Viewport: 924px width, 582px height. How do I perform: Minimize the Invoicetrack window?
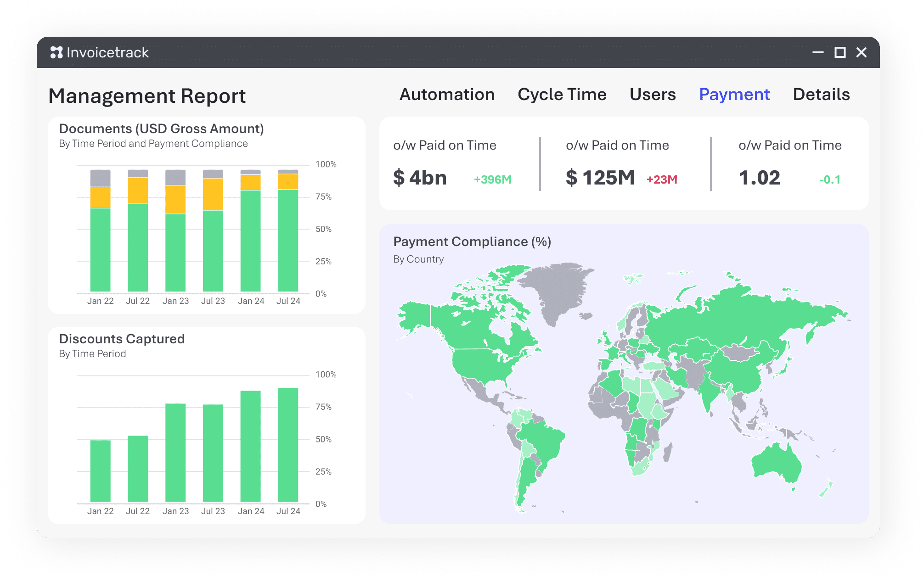[x=818, y=52]
